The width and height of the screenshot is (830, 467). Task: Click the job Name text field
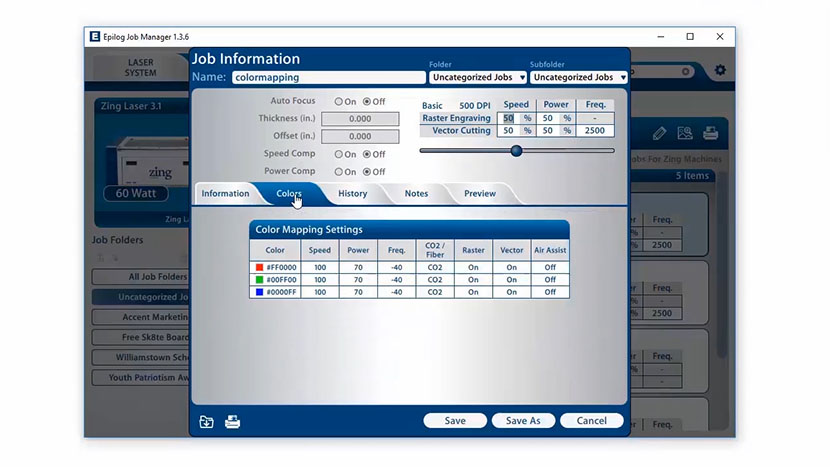click(328, 77)
